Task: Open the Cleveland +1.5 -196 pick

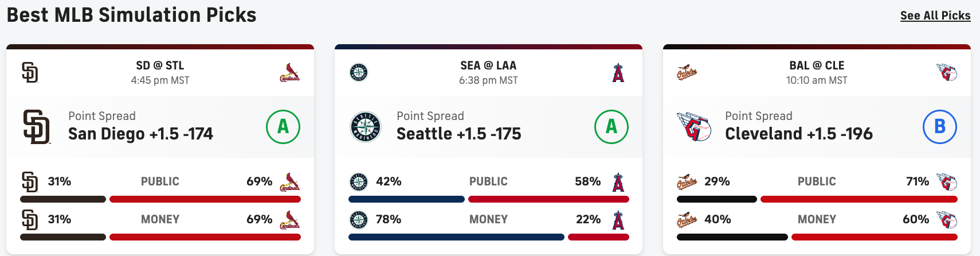Action: click(x=798, y=134)
